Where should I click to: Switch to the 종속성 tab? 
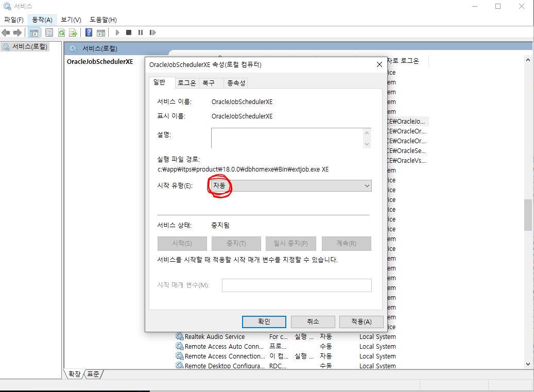point(236,83)
